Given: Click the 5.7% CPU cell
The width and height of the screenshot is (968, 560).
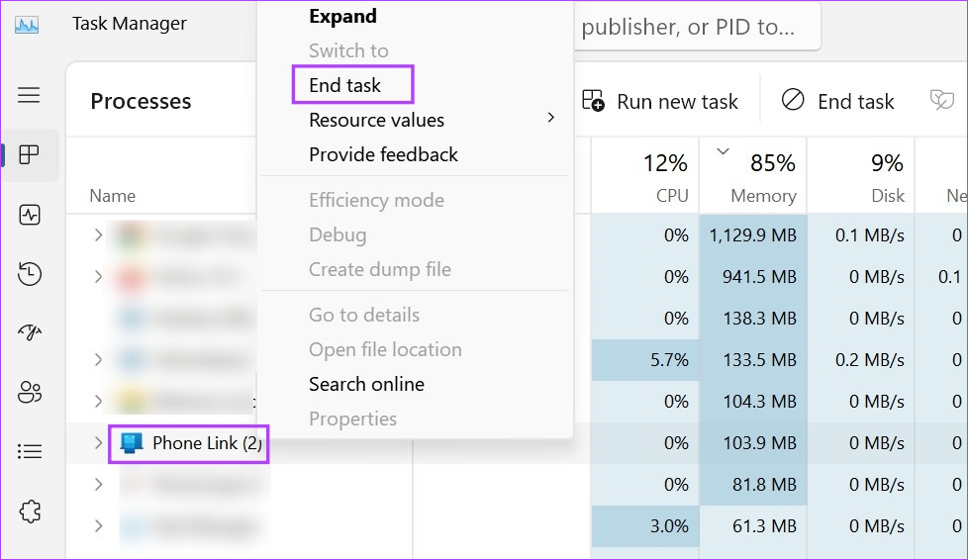Looking at the screenshot, I should pos(645,359).
